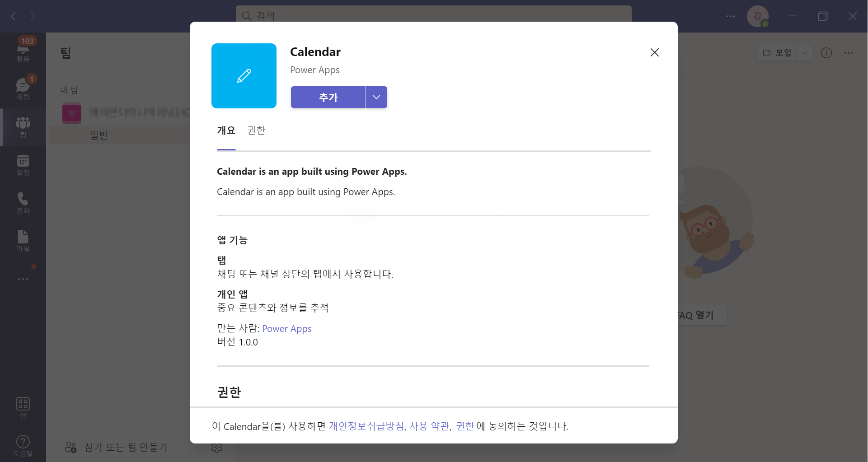This screenshot has height=462, width=868.
Task: Click the Calendar app pencil logo
Action: point(244,76)
